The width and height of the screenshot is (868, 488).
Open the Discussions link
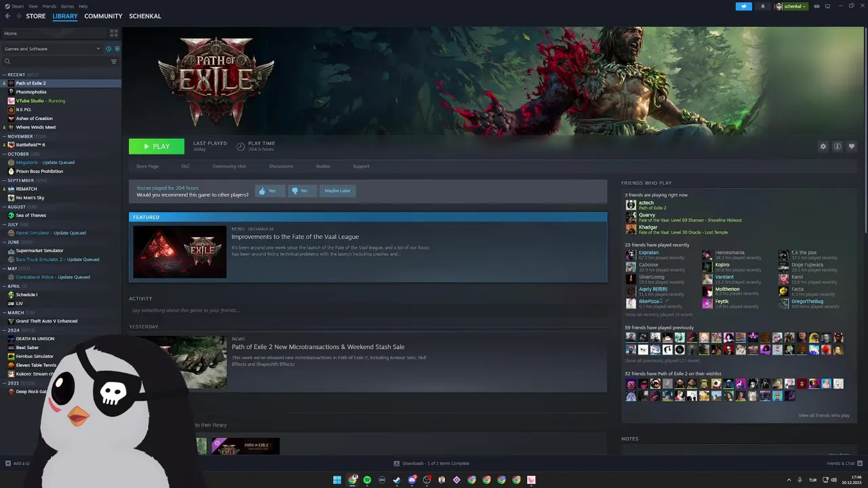point(281,166)
